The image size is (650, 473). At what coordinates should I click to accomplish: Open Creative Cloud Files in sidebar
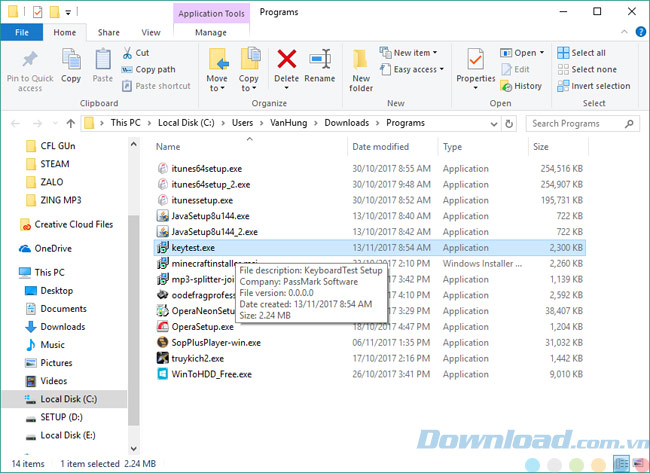[66, 224]
